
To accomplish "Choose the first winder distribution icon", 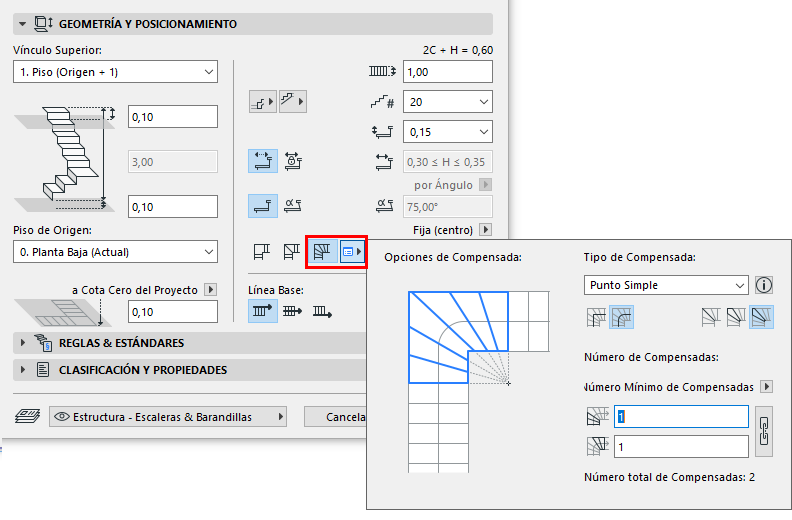I will [x=711, y=317].
